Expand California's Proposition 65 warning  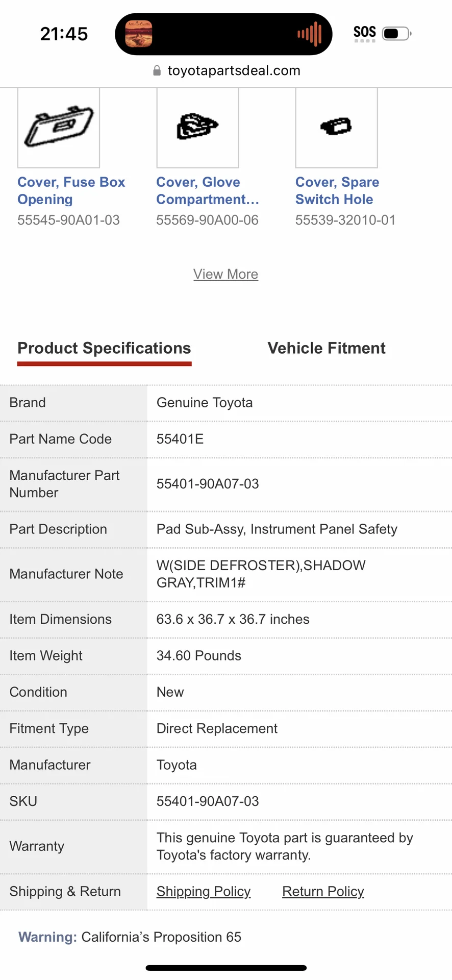130,937
